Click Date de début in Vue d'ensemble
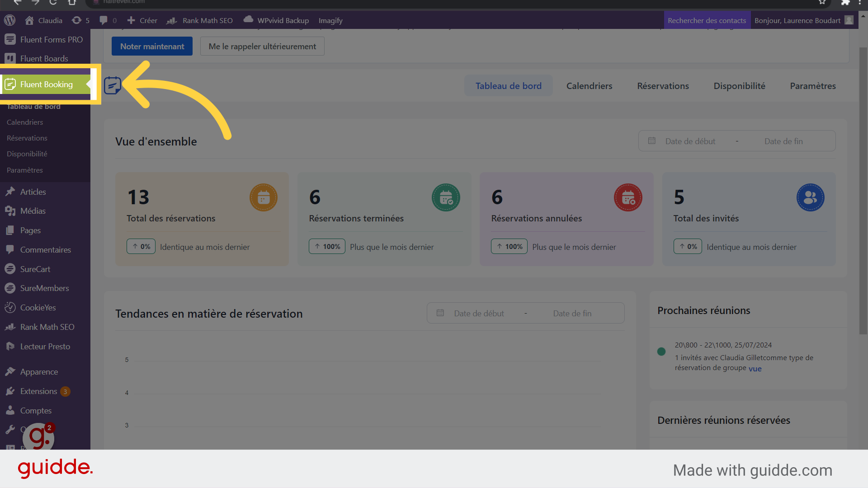868x488 pixels. pos(690,141)
